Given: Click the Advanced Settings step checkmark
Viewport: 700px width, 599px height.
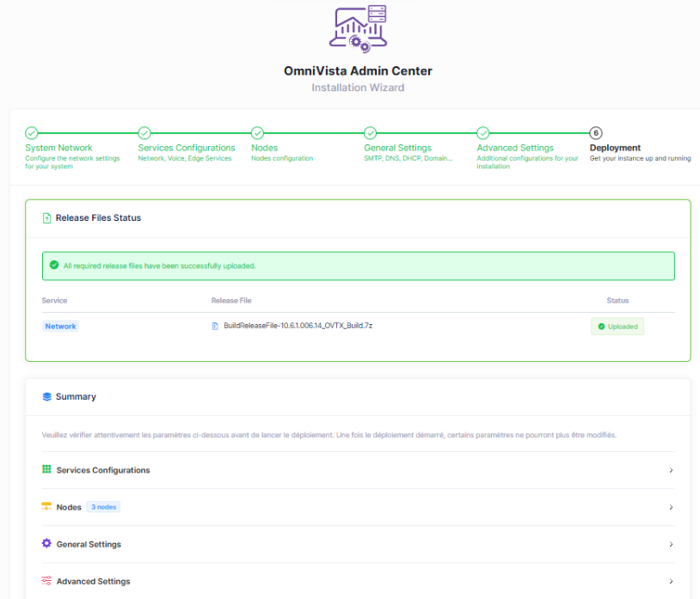Looking at the screenshot, I should coord(483,133).
